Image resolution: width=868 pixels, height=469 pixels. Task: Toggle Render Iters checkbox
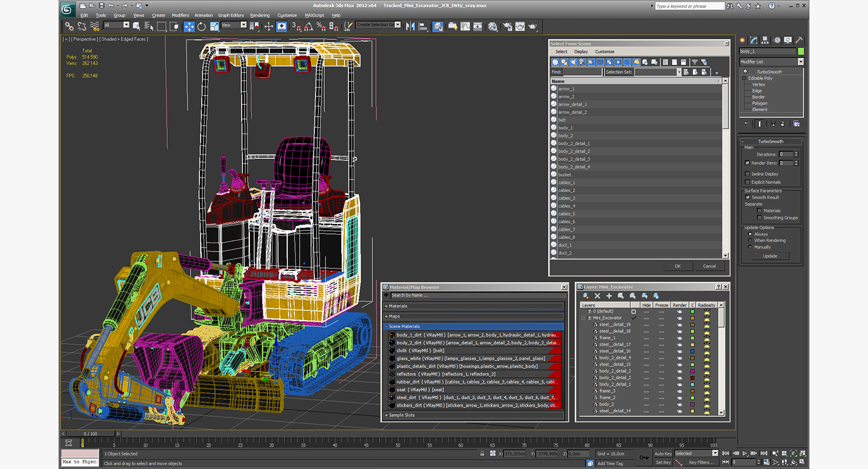point(747,163)
